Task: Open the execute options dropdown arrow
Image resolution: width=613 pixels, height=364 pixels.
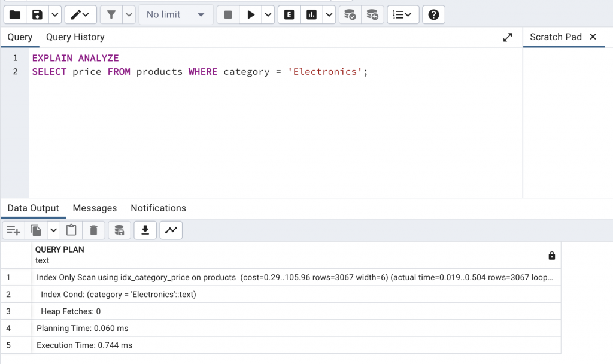Action: pos(268,14)
